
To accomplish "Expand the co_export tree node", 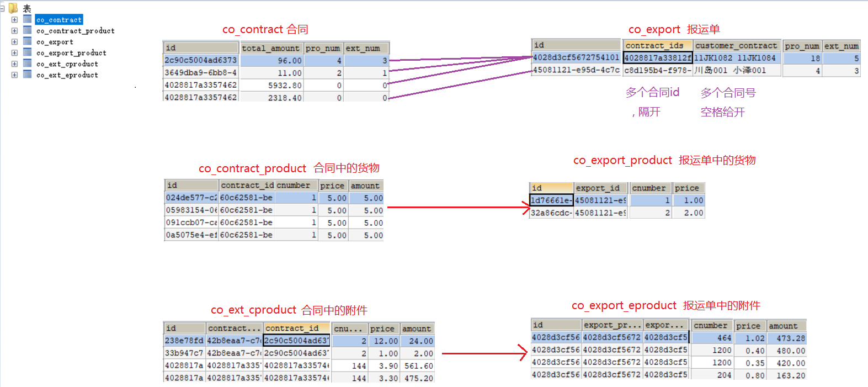I will click(x=14, y=42).
